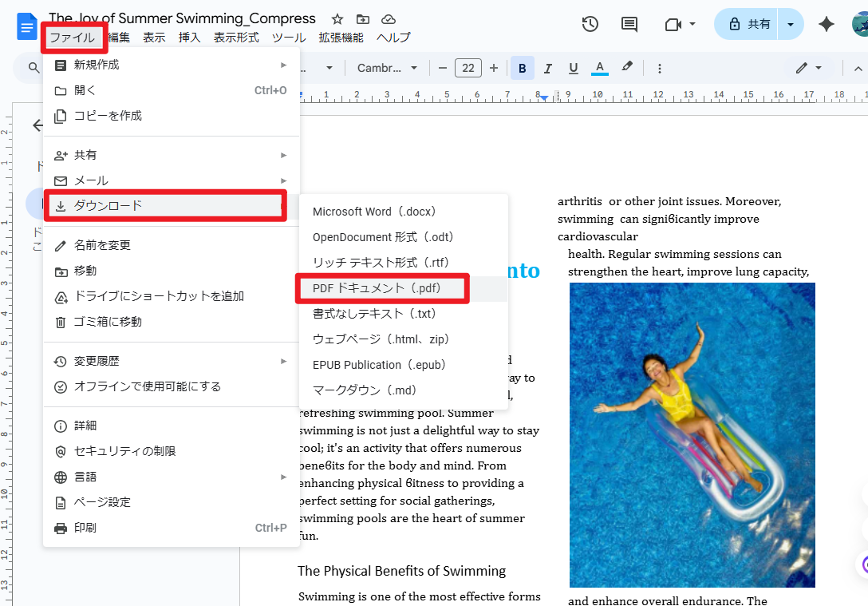868x606 pixels.
Task: Open the share options dropdown arrow
Action: tap(791, 25)
